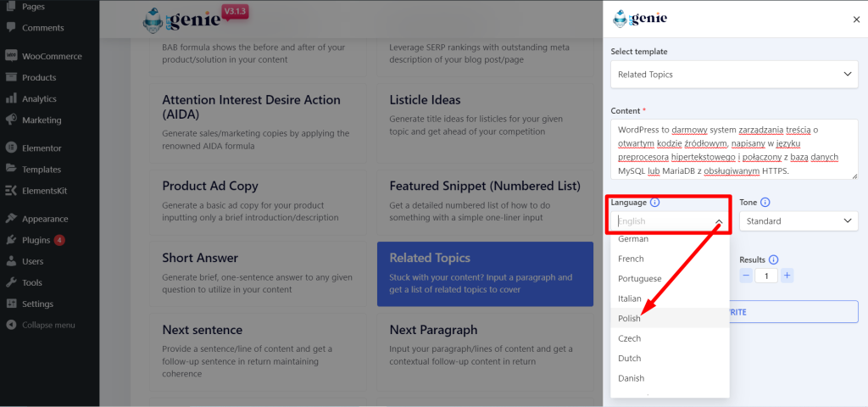Select German from language list
Screen dimensions: 868x407
670,238
